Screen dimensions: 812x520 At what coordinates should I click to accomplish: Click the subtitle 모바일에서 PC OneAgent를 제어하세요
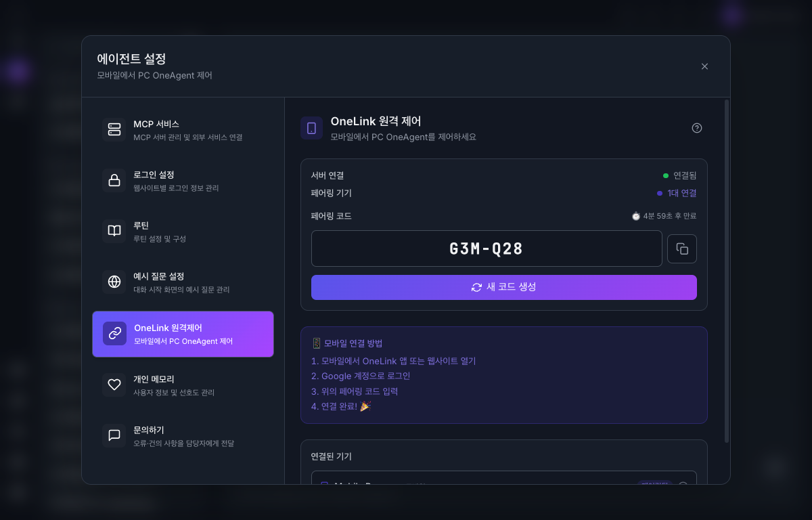click(x=403, y=137)
